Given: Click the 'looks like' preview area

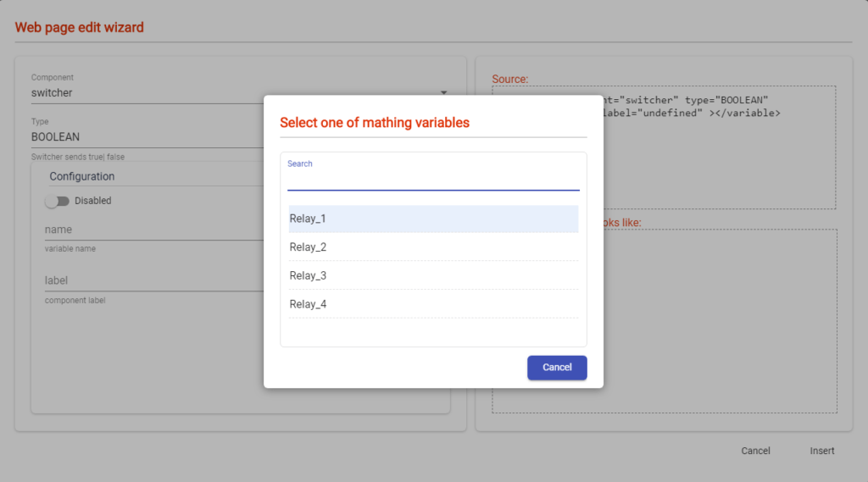Looking at the screenshot, I should tap(721, 339).
